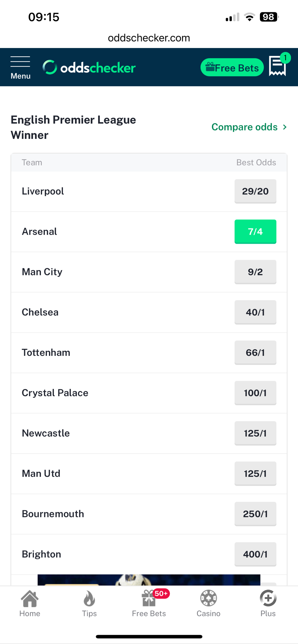Select Crystal Palace 100/1 odds

(x=255, y=393)
